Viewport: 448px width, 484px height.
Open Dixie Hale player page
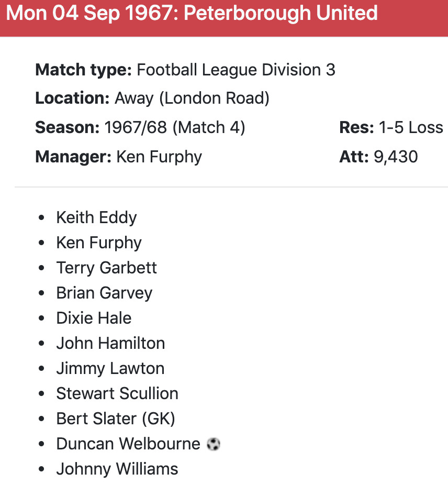click(x=94, y=318)
